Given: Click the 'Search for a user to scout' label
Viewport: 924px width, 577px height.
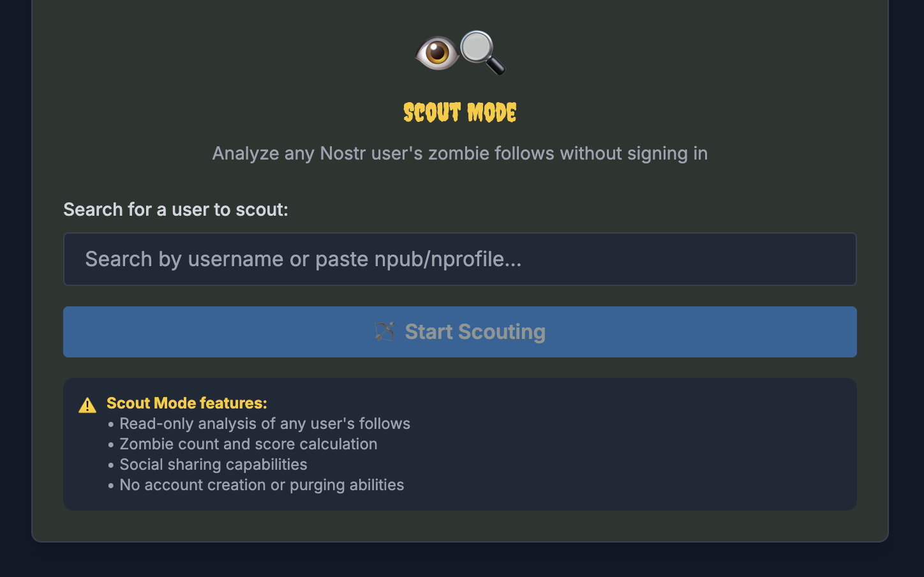Looking at the screenshot, I should [x=175, y=209].
